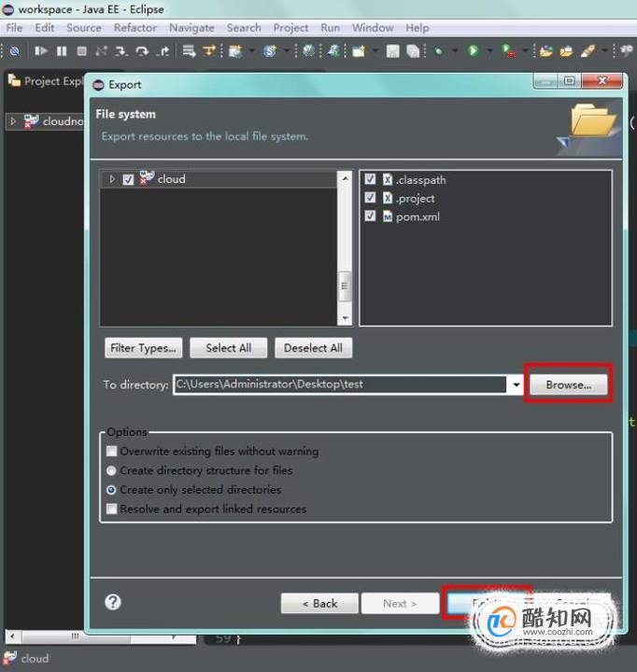637x672 pixels.
Task: Open the Run button dropdown arrow
Action: tap(489, 51)
